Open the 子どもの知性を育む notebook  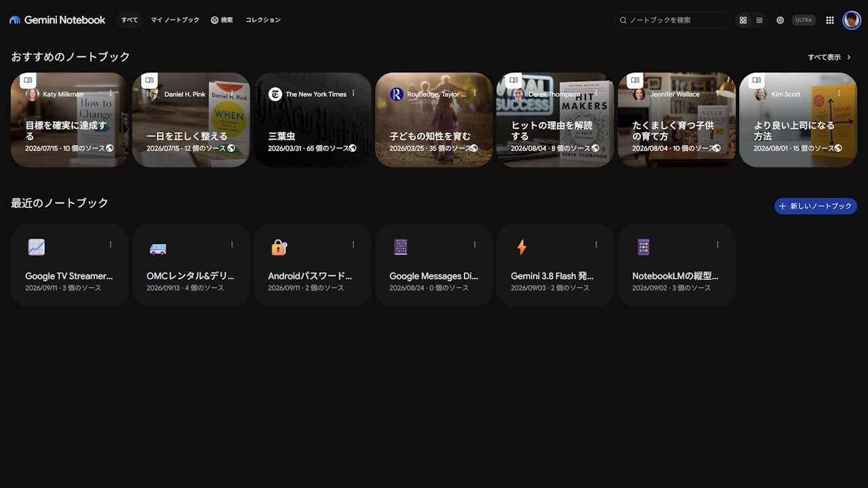pos(434,119)
